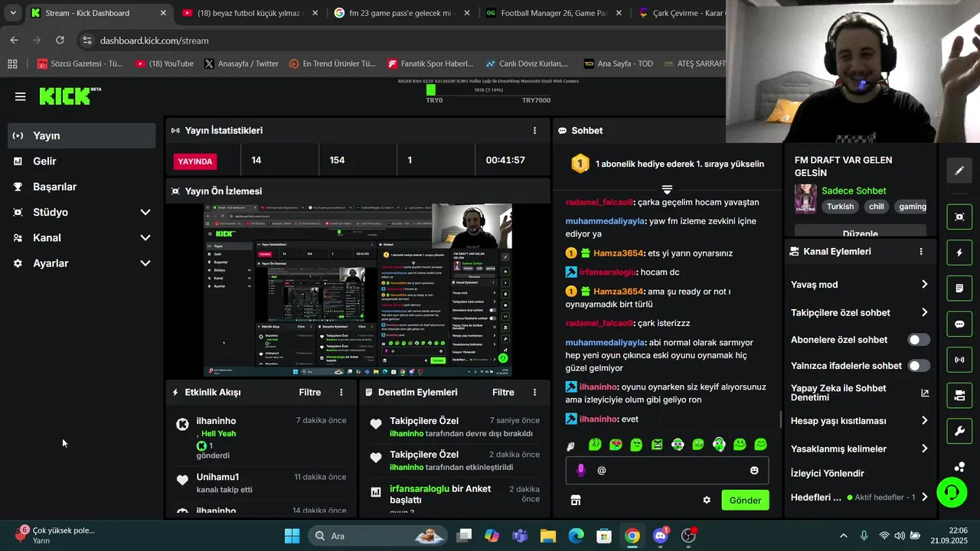The height and width of the screenshot is (551, 980).
Task: Open the Denetim Eylemleri three-dot menu
Action: coord(534,393)
